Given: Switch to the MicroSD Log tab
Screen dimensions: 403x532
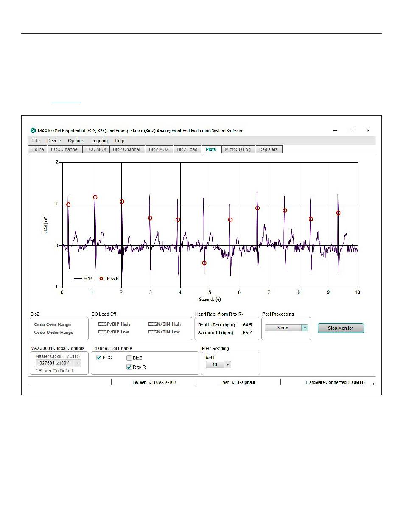Looking at the screenshot, I should coord(238,149).
